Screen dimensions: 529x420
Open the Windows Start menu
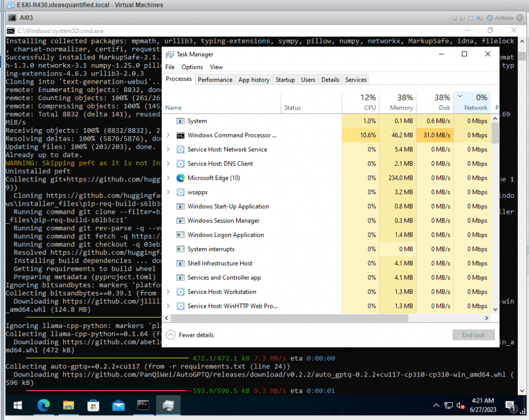click(x=18, y=405)
